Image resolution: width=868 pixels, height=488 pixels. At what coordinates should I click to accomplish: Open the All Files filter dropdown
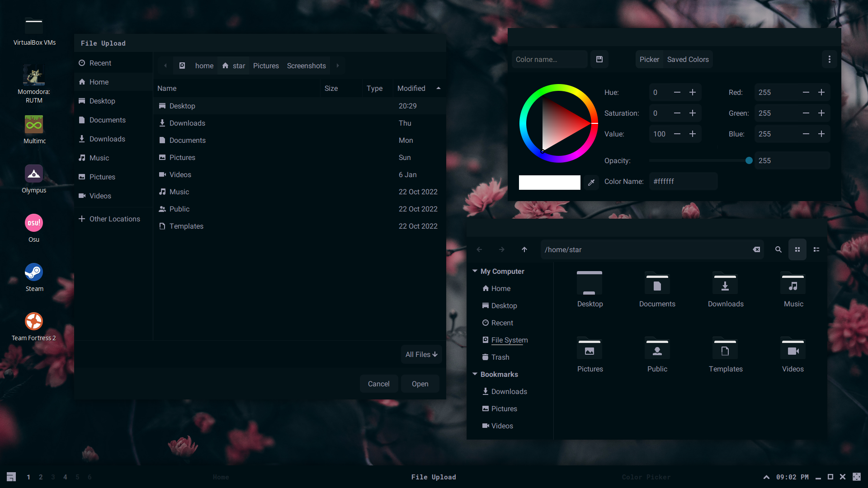click(421, 355)
